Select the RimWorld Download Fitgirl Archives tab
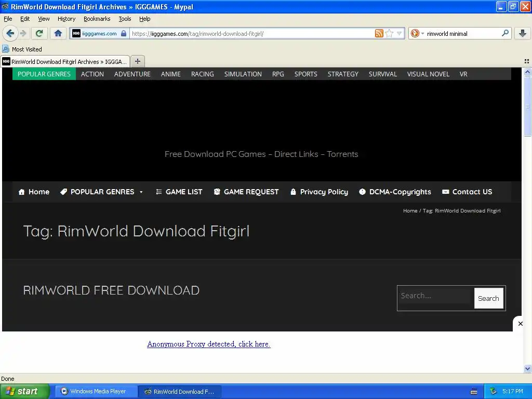Viewport: 532px width, 399px height. 65,62
